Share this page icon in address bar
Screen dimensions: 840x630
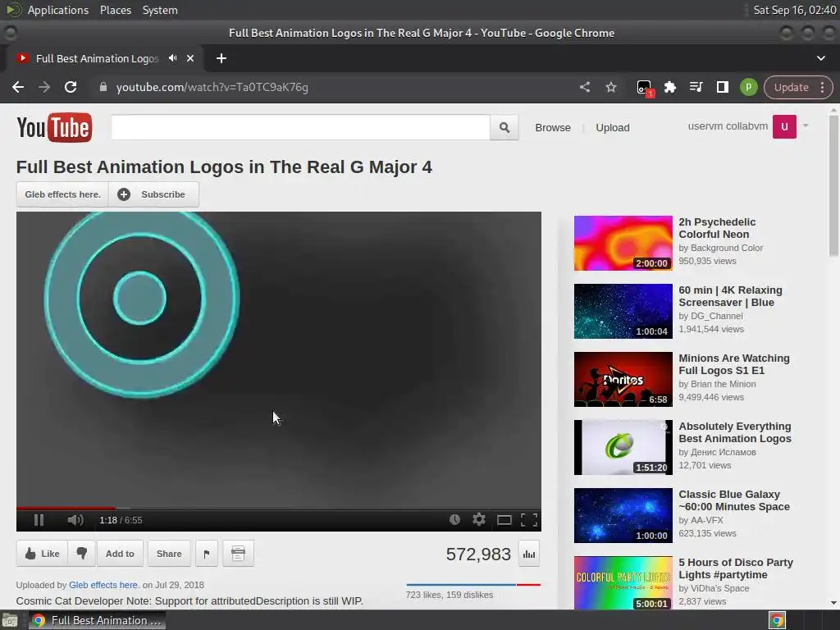tap(585, 87)
